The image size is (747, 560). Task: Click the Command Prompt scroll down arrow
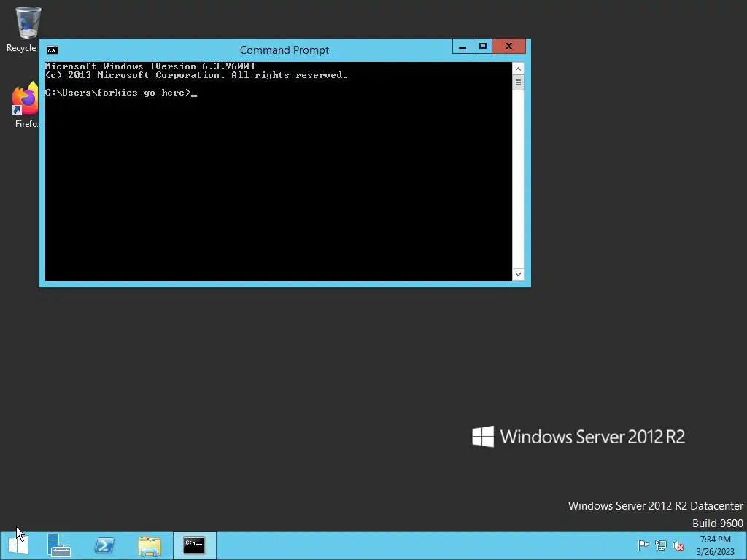point(518,274)
